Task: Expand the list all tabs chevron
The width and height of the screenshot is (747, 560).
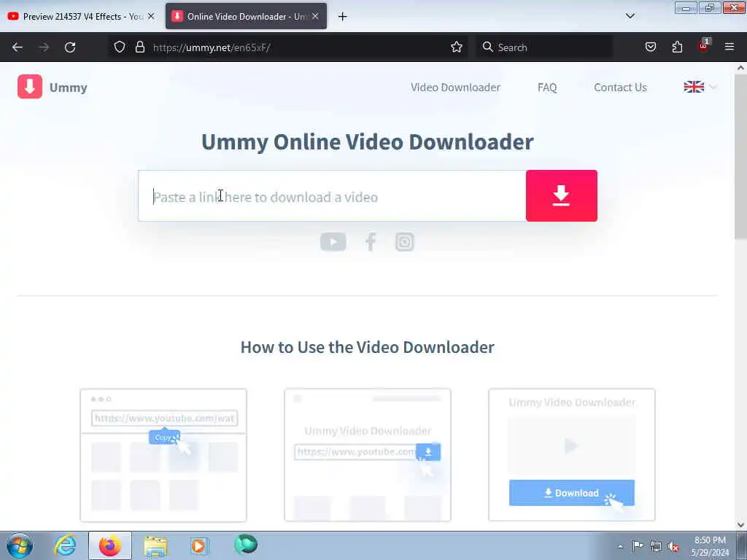Action: (x=630, y=16)
